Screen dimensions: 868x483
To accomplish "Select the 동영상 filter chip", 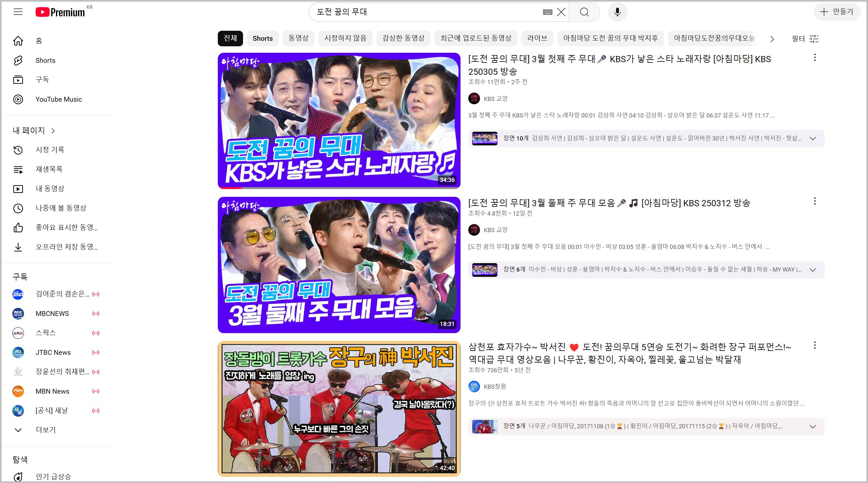I will (x=298, y=38).
